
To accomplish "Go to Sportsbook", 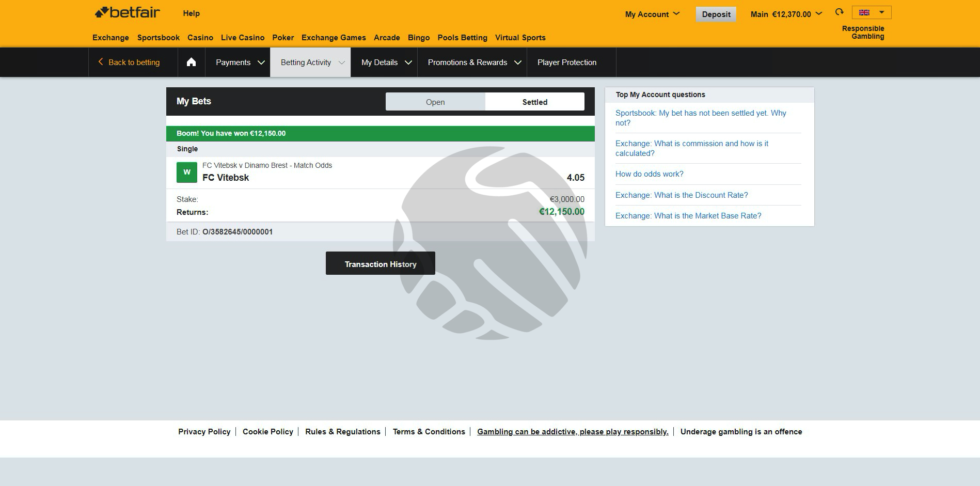I will tap(159, 38).
